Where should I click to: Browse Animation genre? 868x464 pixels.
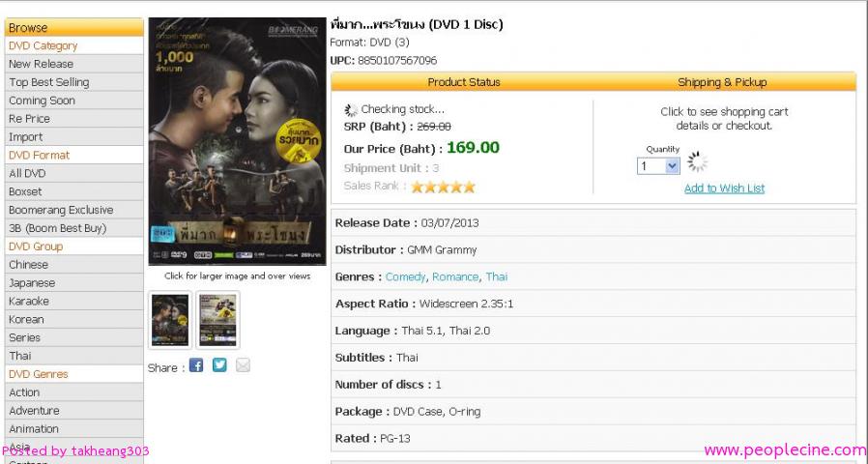[74, 429]
